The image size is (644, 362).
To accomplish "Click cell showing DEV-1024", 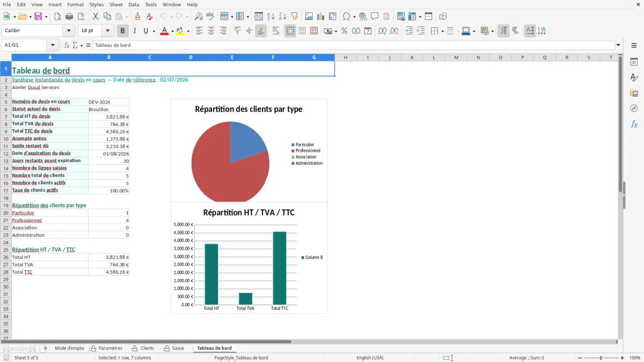I will (108, 102).
